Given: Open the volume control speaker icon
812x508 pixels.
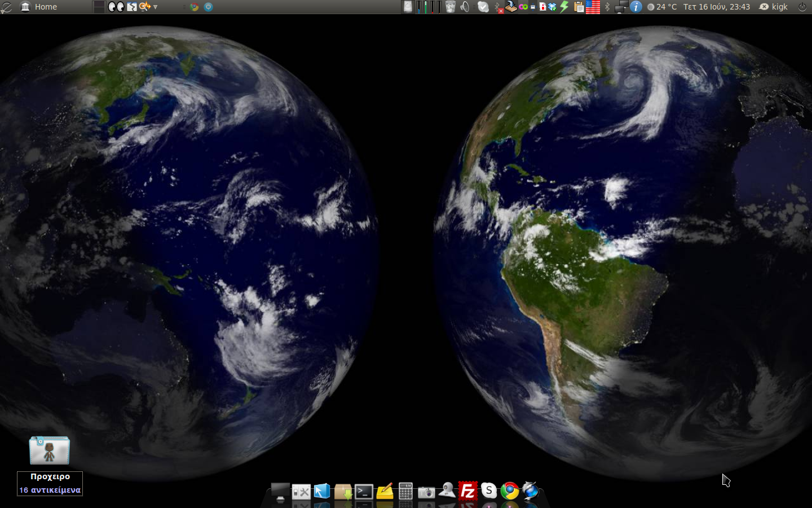Looking at the screenshot, I should (x=465, y=7).
